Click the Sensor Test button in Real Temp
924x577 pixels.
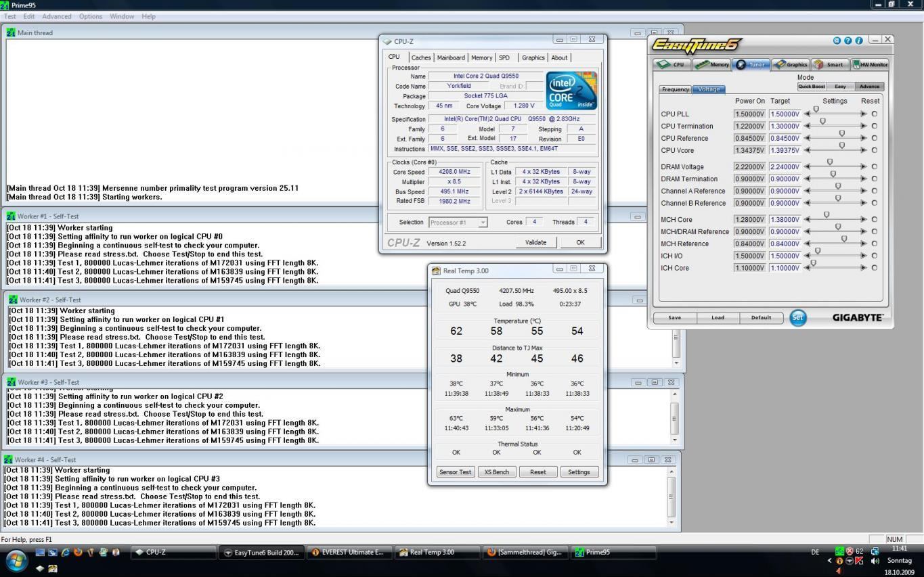(456, 472)
